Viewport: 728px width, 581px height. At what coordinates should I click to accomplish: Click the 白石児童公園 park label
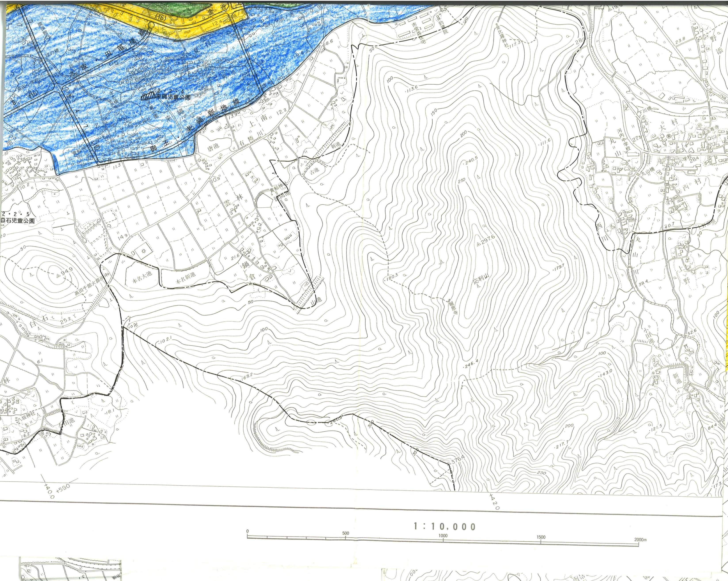[17, 221]
